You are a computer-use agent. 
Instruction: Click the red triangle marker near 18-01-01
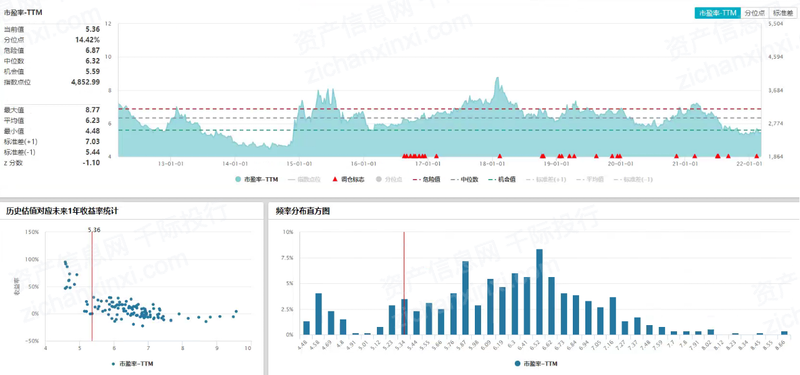(500, 156)
